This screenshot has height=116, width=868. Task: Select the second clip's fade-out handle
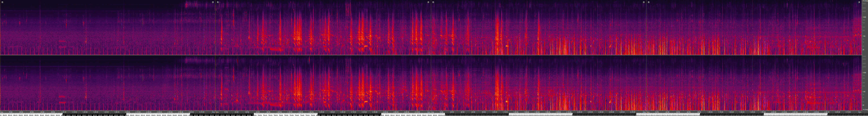pos(428,2)
